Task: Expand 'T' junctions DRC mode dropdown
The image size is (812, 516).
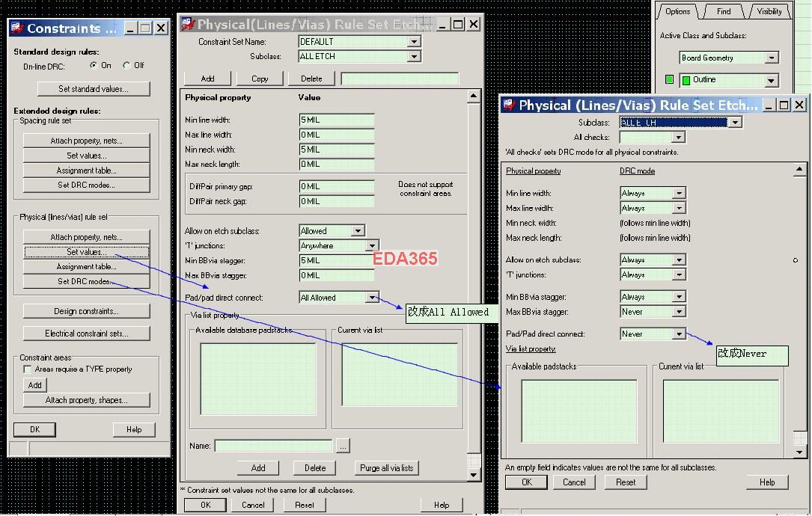Action: point(679,274)
